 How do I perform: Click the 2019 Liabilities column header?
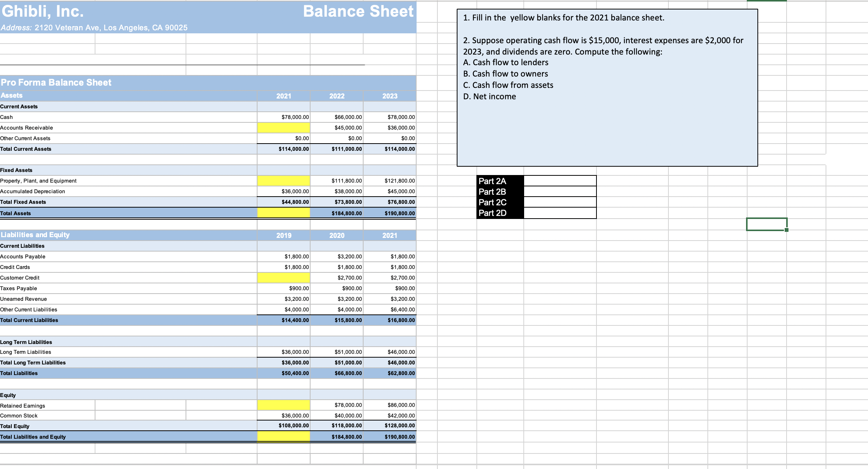[x=284, y=235]
